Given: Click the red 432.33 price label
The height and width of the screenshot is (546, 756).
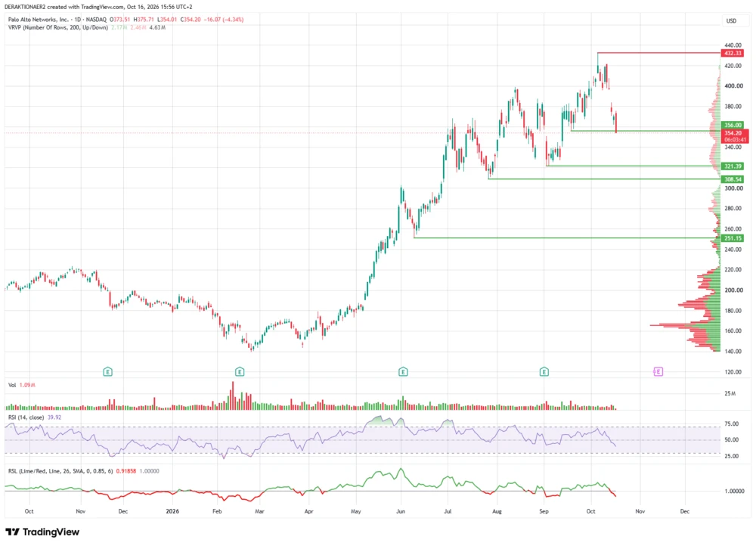Looking at the screenshot, I should pos(733,53).
